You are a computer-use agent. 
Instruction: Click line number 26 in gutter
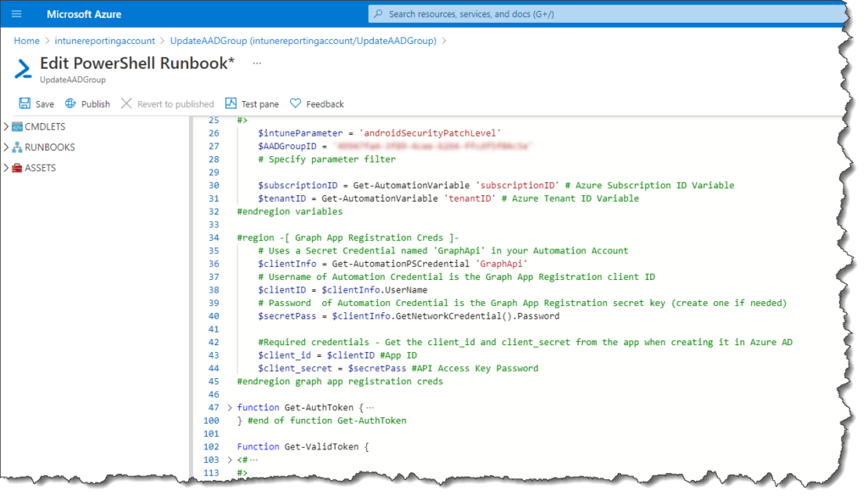[214, 133]
